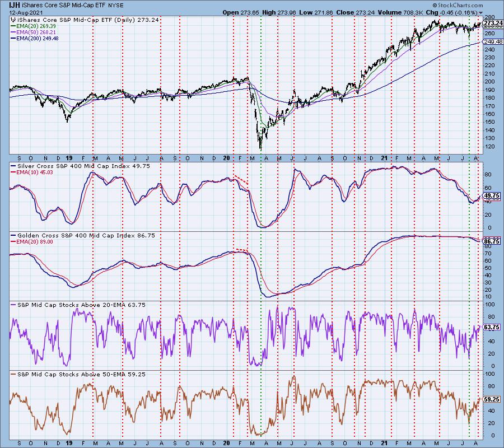Screen dimensions: 504x448
Task: Click the 120 level on the price axis
Action: (x=489, y=147)
